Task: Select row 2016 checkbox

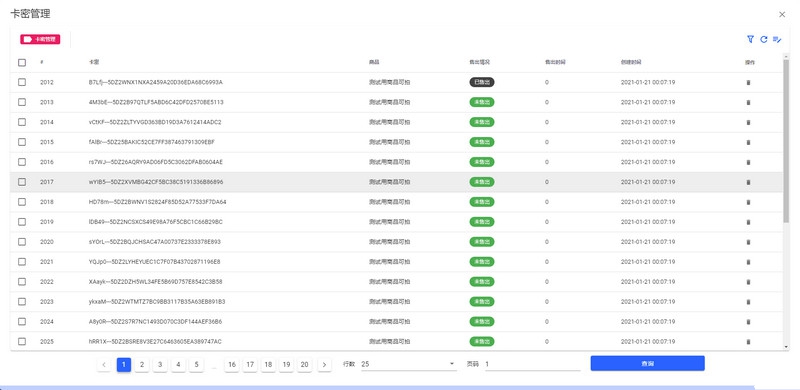Action: (x=22, y=162)
